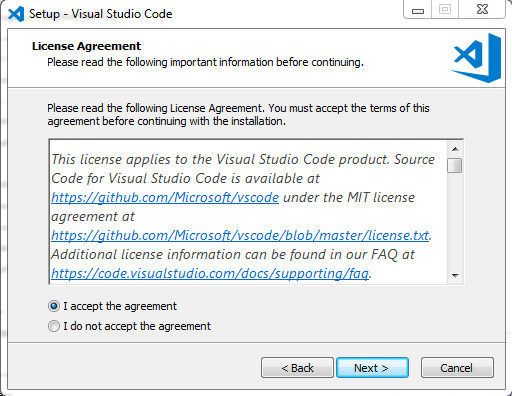
Task: Click empty scrollbar track below the thumb
Action: pyautogui.click(x=455, y=220)
